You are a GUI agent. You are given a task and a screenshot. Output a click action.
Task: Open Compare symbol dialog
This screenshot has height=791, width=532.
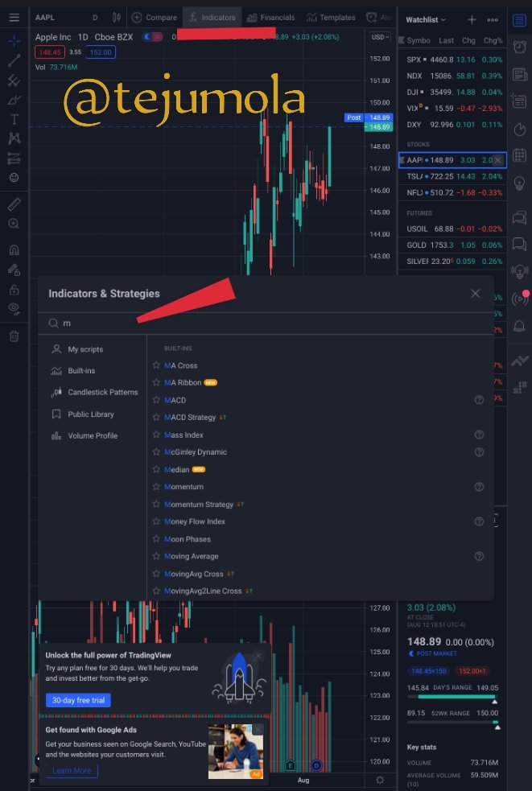tap(155, 18)
